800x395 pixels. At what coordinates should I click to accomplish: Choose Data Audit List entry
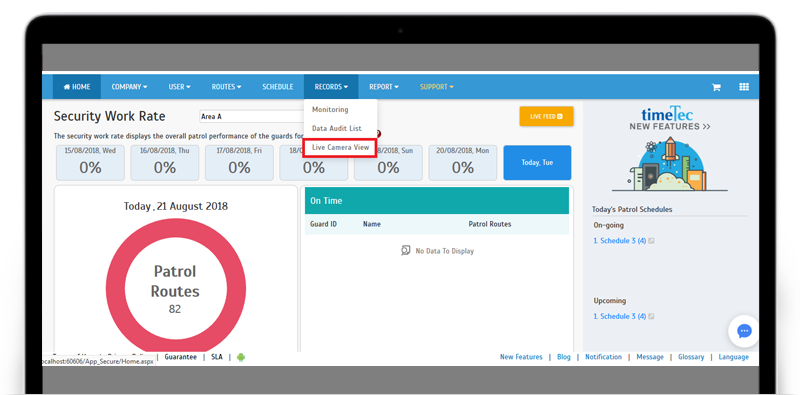[x=337, y=128]
